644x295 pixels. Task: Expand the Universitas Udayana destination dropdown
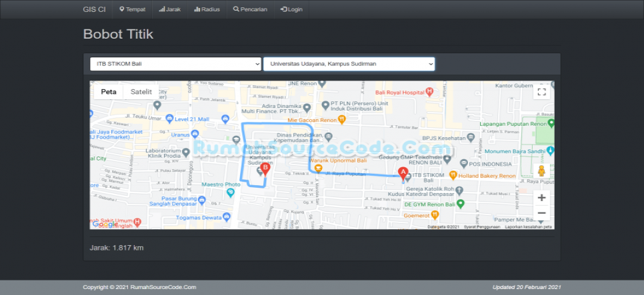[x=349, y=64]
